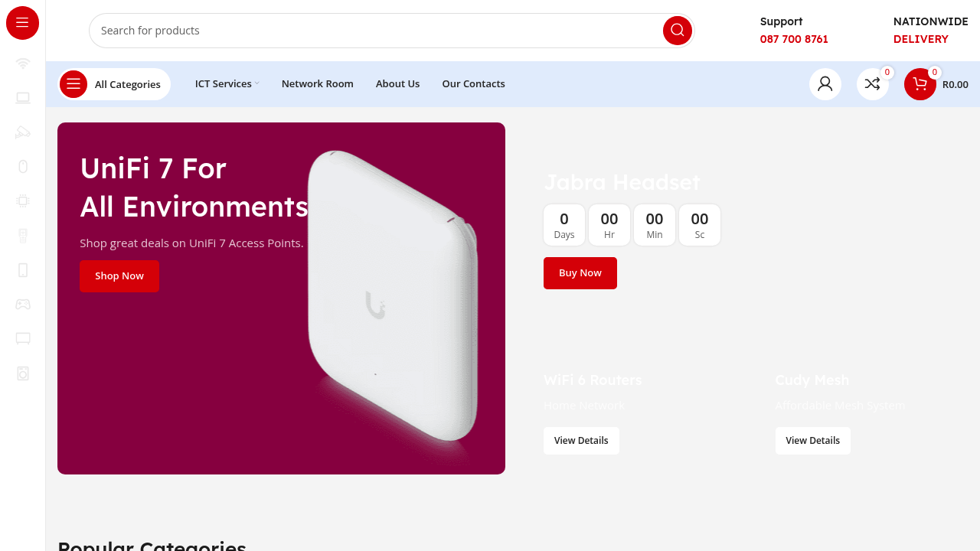Expand the ICT Services menu
Image resolution: width=980 pixels, height=551 pixels.
[227, 83]
